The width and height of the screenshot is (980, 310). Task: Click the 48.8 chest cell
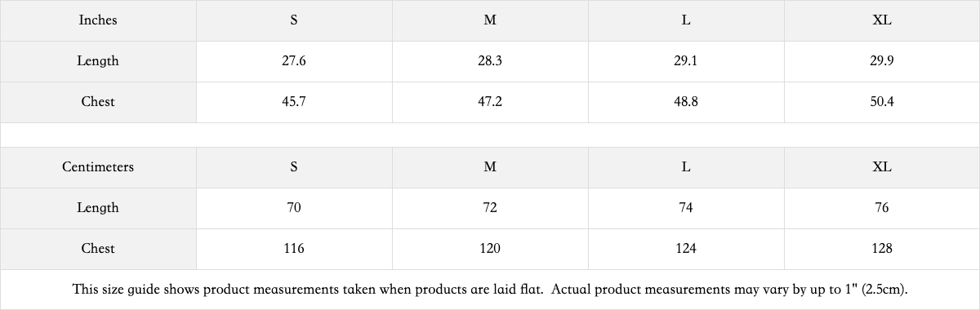[x=686, y=102]
